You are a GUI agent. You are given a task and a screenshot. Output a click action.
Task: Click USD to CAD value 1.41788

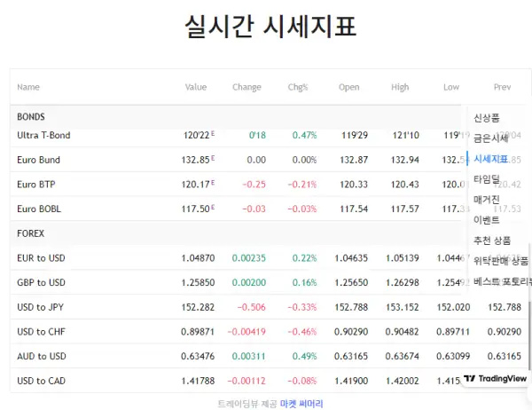click(x=198, y=381)
